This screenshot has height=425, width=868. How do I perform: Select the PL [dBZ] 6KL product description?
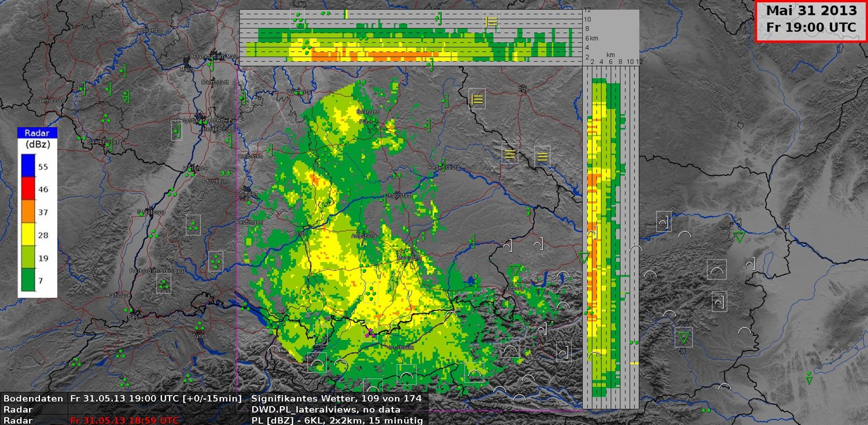(337, 420)
